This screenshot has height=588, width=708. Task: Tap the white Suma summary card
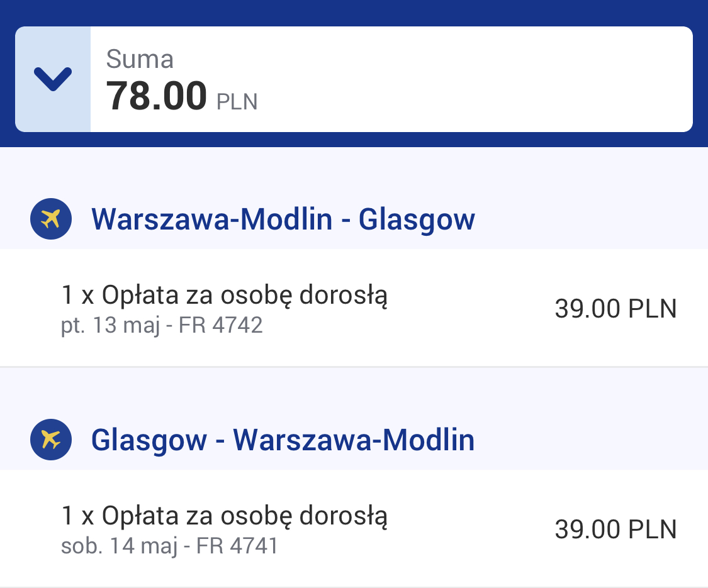[354, 79]
